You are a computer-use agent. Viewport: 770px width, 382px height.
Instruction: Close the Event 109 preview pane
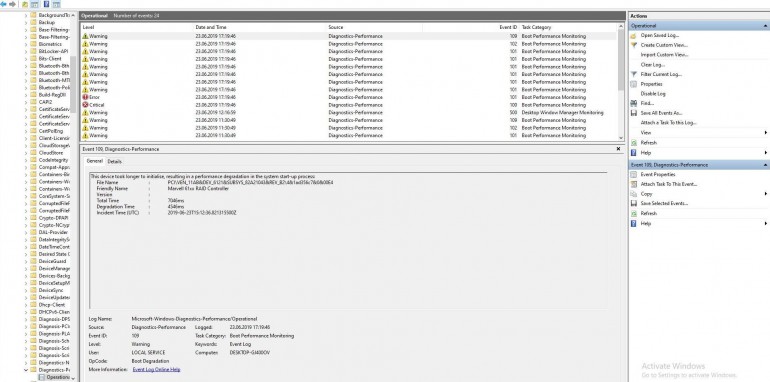[618, 149]
